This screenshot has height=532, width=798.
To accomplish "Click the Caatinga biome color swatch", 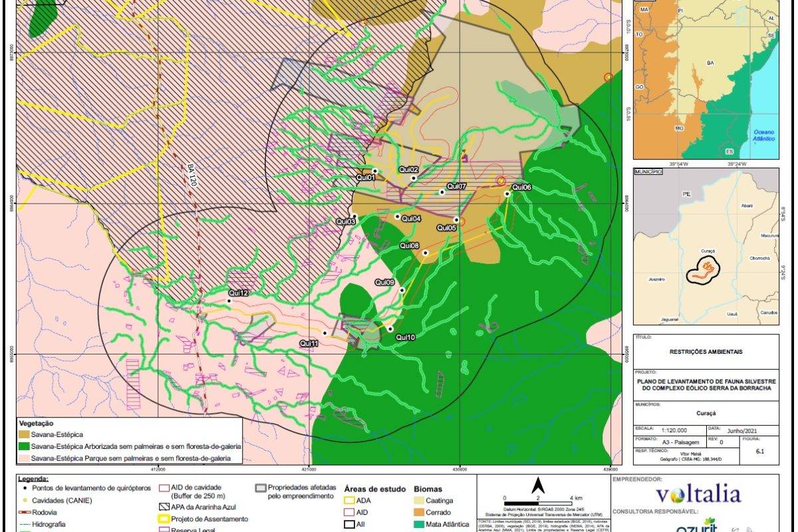I will coord(422,500).
